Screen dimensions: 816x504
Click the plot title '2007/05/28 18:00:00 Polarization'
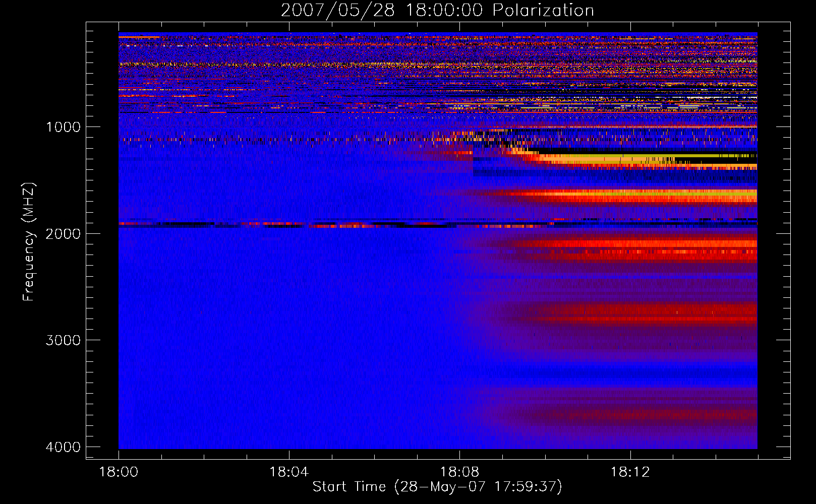[437, 10]
